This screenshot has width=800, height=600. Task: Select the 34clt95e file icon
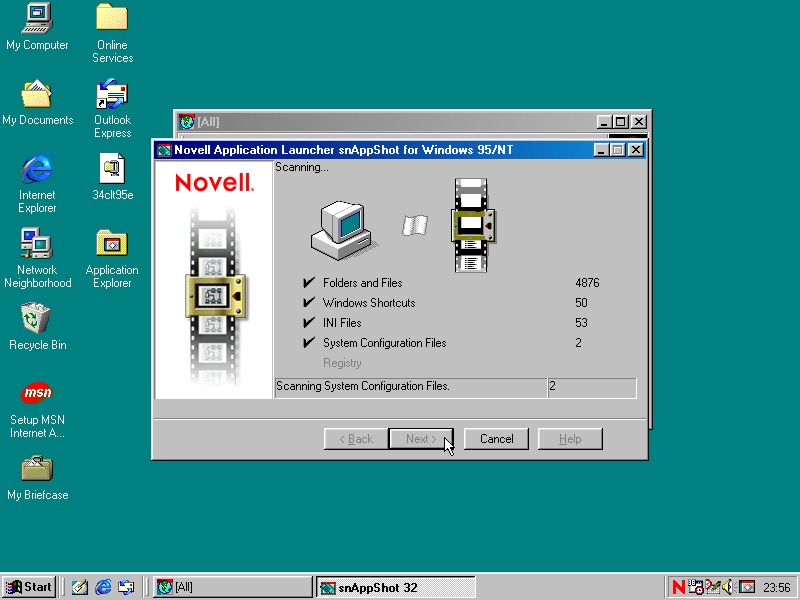112,177
